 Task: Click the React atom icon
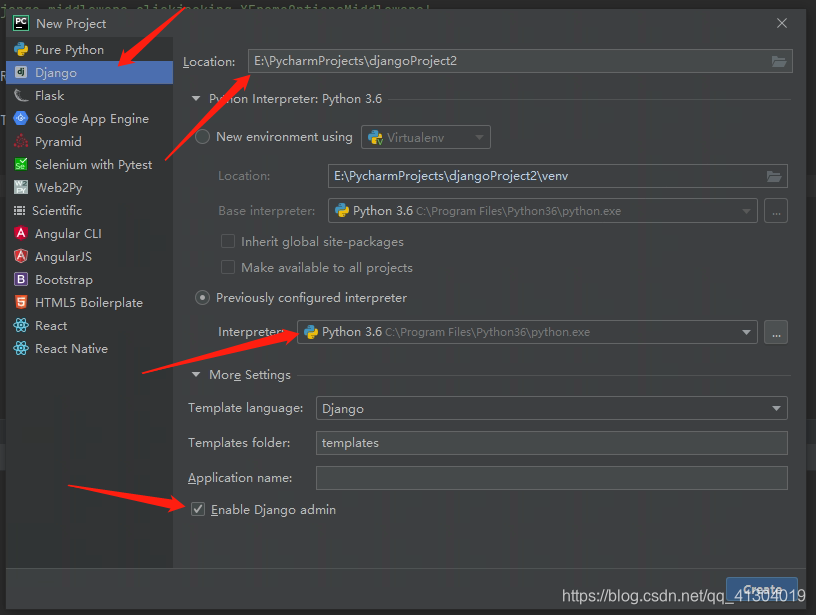point(21,325)
